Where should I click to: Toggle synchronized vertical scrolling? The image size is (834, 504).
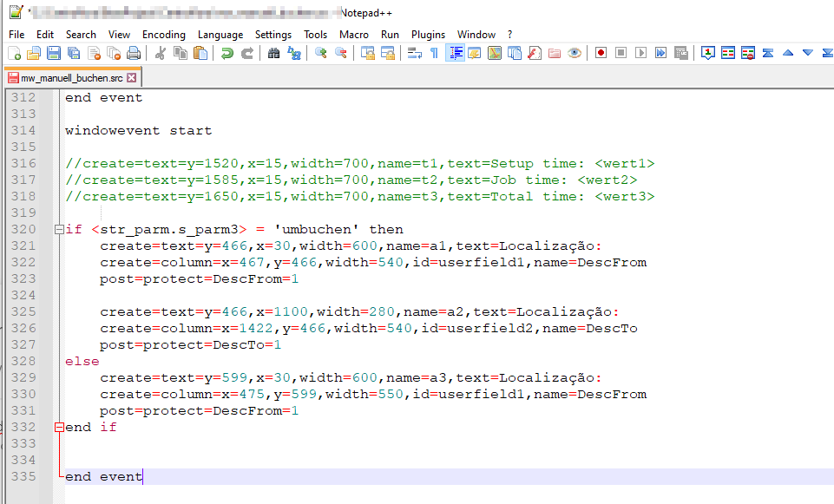point(368,53)
